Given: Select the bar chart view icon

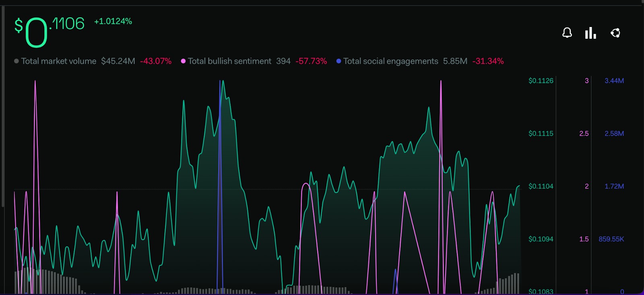Looking at the screenshot, I should pyautogui.click(x=590, y=33).
